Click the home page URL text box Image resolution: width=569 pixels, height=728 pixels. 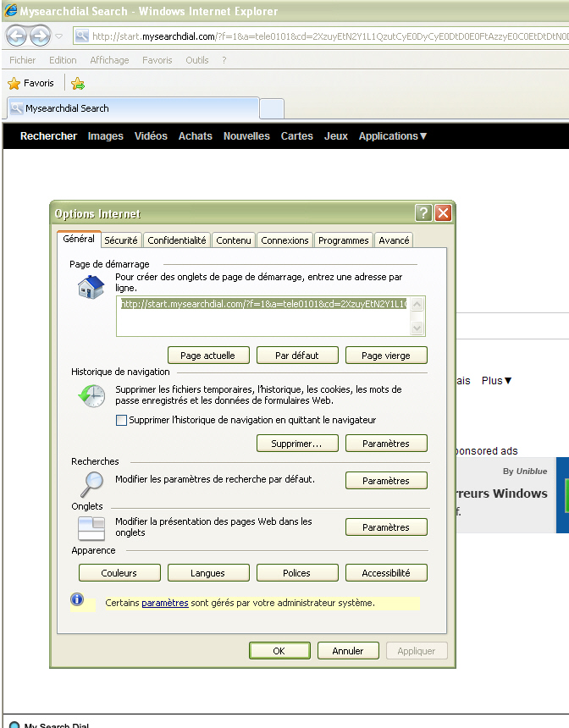(263, 317)
